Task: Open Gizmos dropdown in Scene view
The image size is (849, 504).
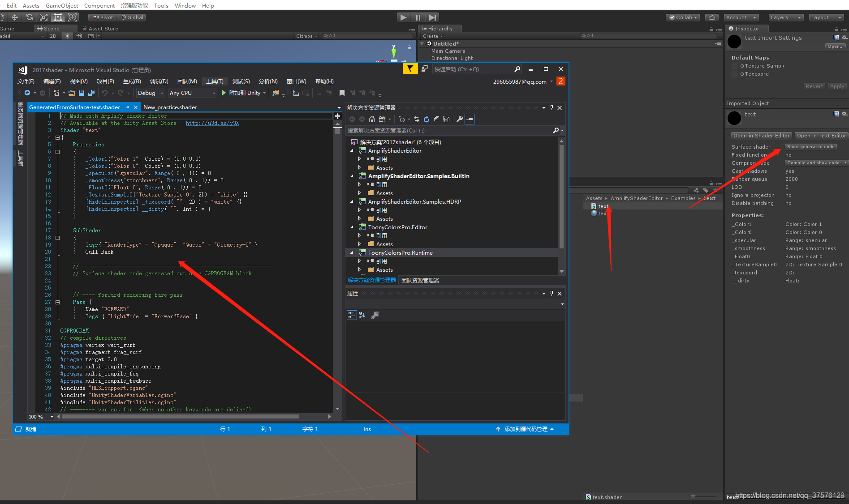Action: 306,36
